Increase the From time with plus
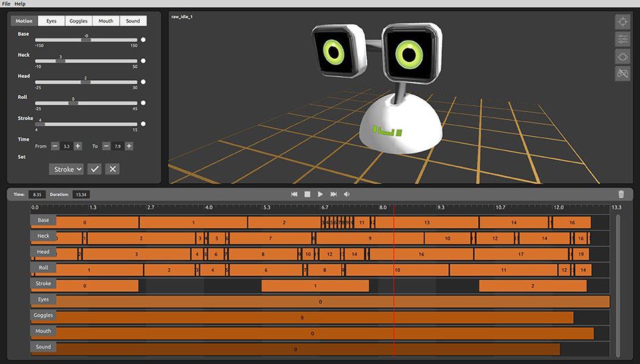Screen dimensions: 640x364 (78, 146)
